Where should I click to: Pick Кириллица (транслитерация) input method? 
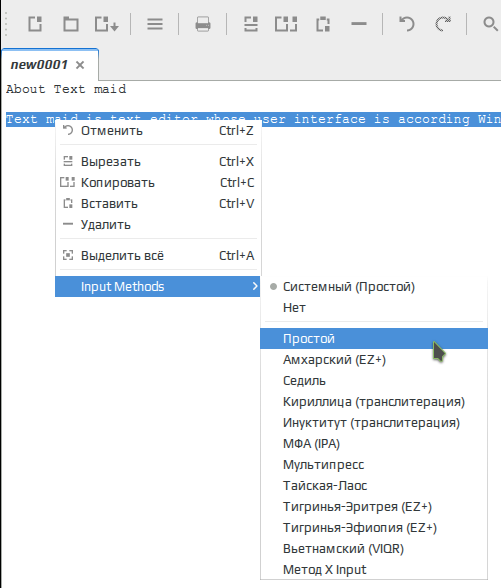374,402
